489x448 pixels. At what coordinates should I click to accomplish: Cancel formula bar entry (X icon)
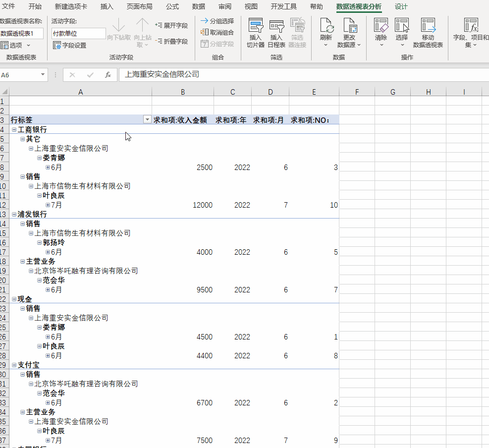pos(72,75)
